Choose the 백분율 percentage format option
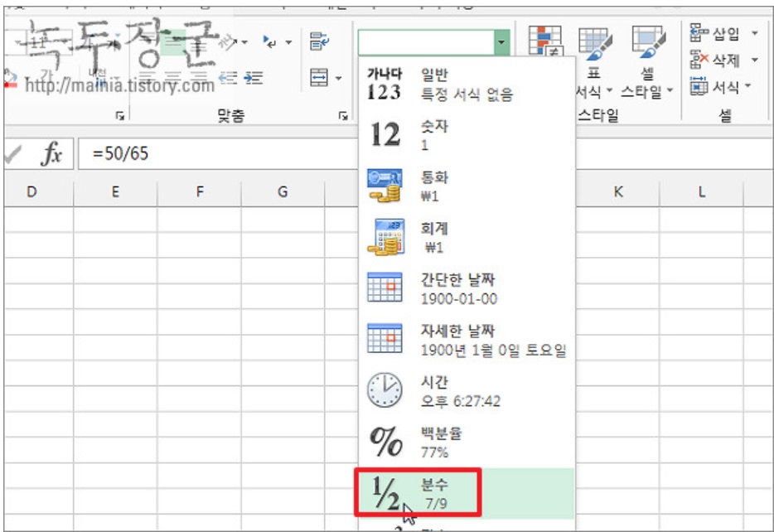This screenshot has height=532, width=774. point(467,443)
